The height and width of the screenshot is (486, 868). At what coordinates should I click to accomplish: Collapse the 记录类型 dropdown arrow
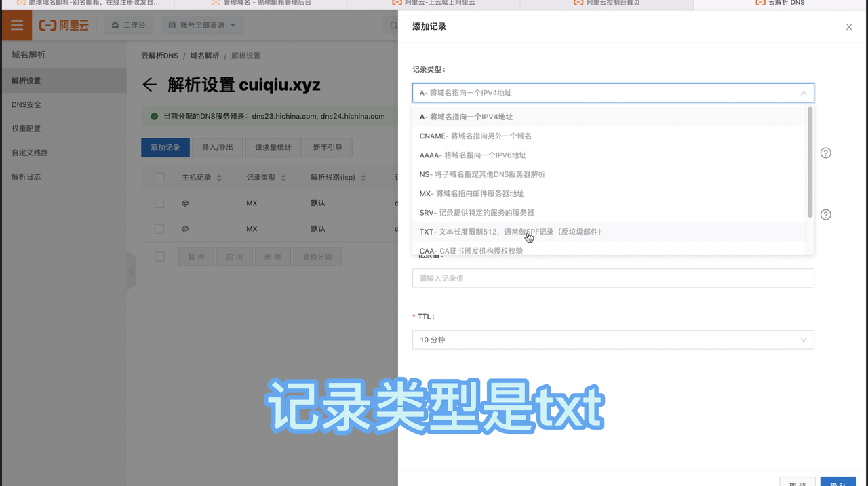pos(803,93)
